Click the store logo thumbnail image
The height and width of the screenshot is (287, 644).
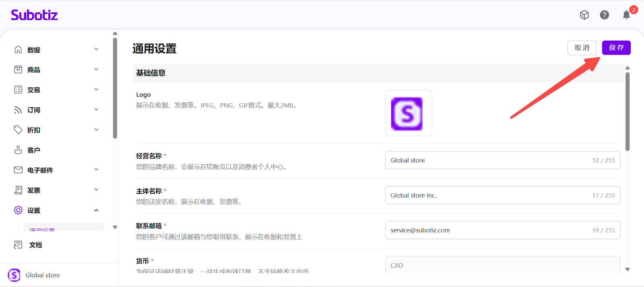pos(408,113)
